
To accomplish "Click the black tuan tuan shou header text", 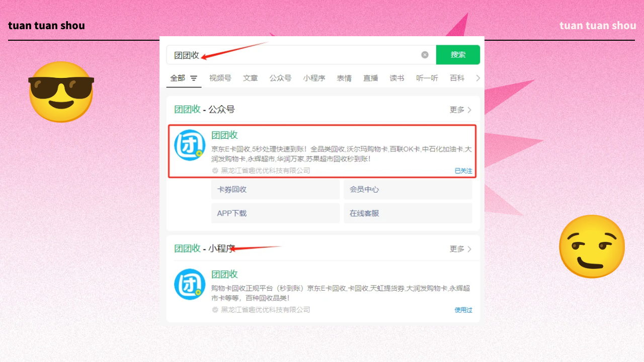I will (46, 26).
